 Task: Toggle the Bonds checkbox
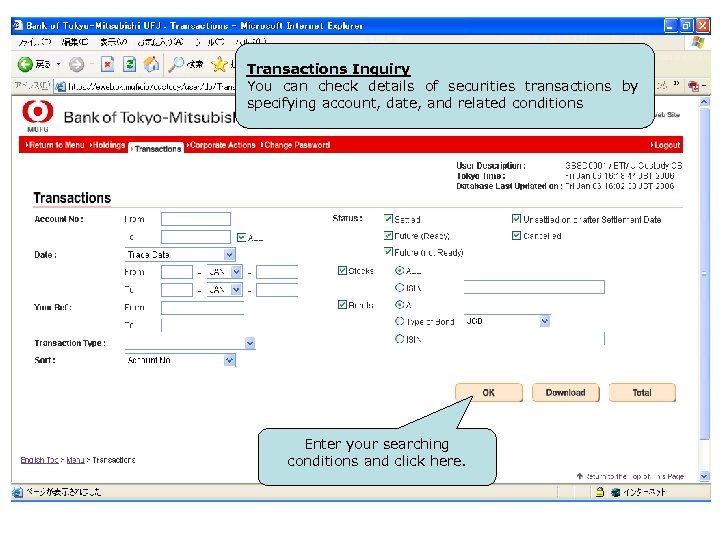click(x=342, y=304)
